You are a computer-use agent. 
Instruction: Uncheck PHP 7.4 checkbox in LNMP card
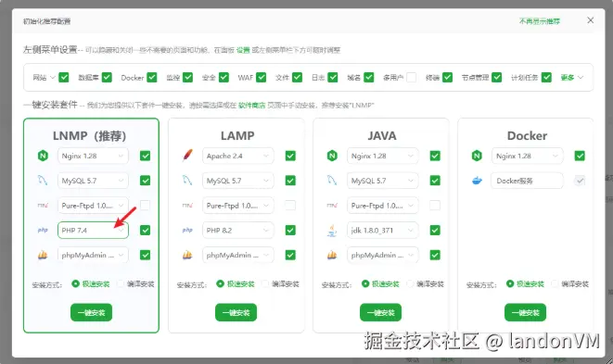(145, 230)
